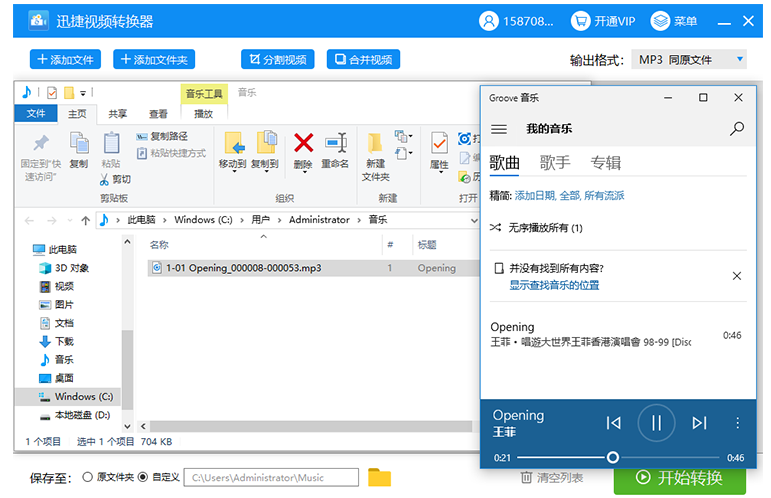Click the next track button
The width and height of the screenshot is (771, 498).
click(x=699, y=423)
